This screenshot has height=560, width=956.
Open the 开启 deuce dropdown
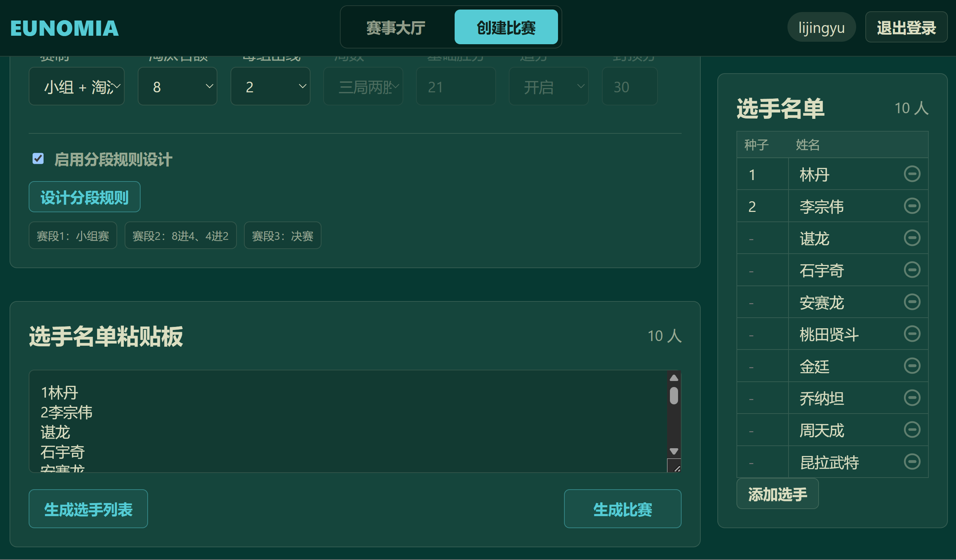click(x=548, y=86)
